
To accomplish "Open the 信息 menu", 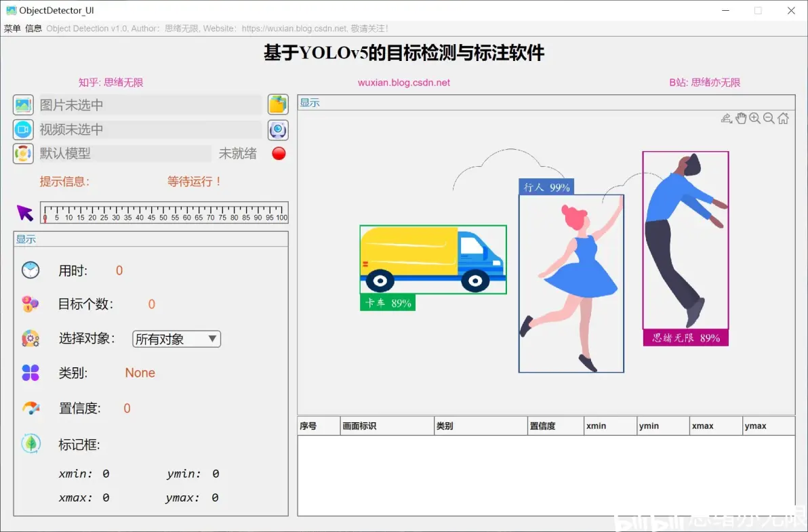I will tap(33, 28).
